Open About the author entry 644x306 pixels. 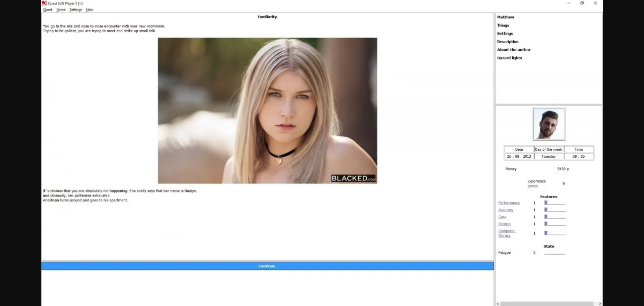point(514,50)
